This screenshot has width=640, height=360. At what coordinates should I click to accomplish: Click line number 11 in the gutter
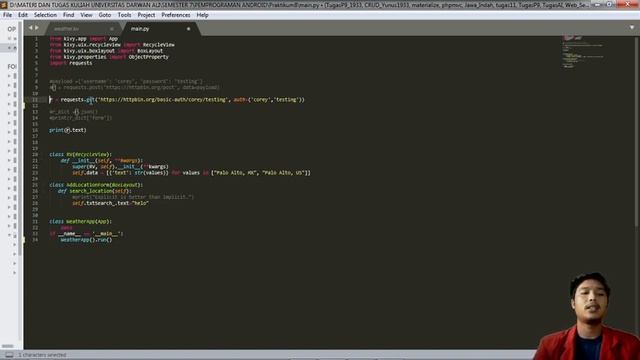pos(35,100)
